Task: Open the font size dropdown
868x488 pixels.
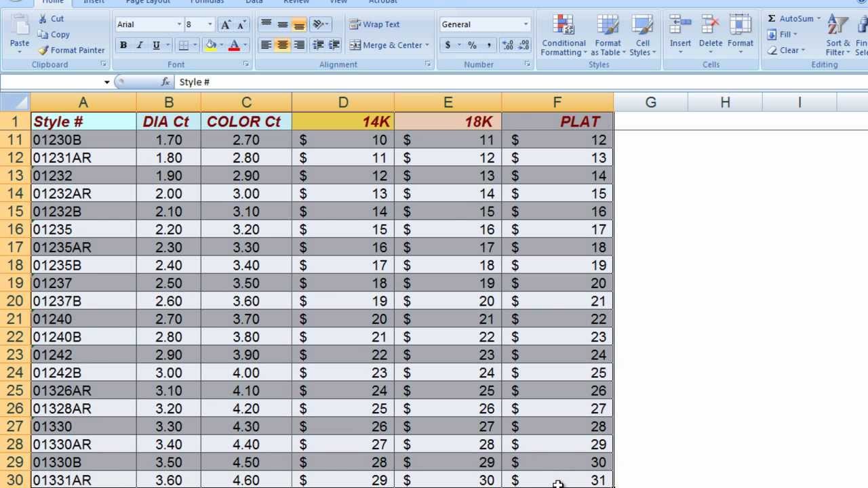Action: pos(210,24)
